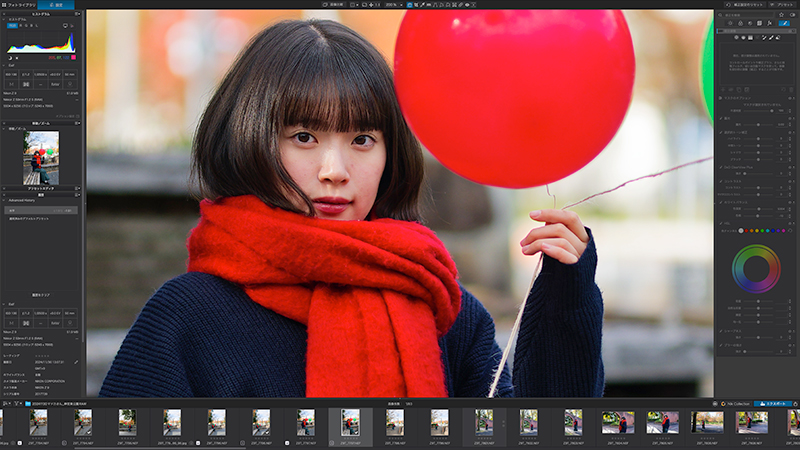Collapse the 露光 section chevron
This screenshot has width=800, height=450.
720,118
